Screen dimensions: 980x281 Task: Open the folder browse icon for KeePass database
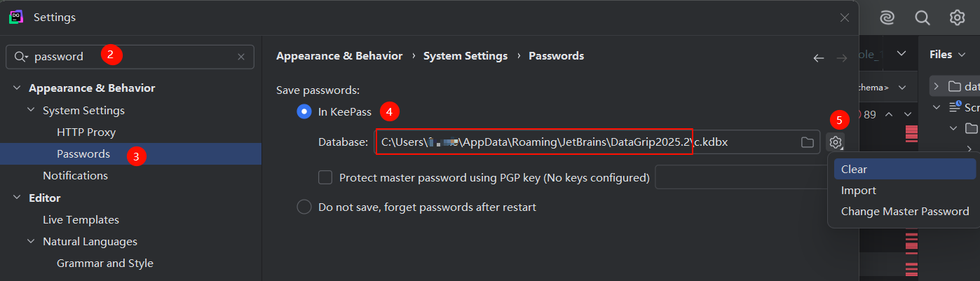[808, 142]
